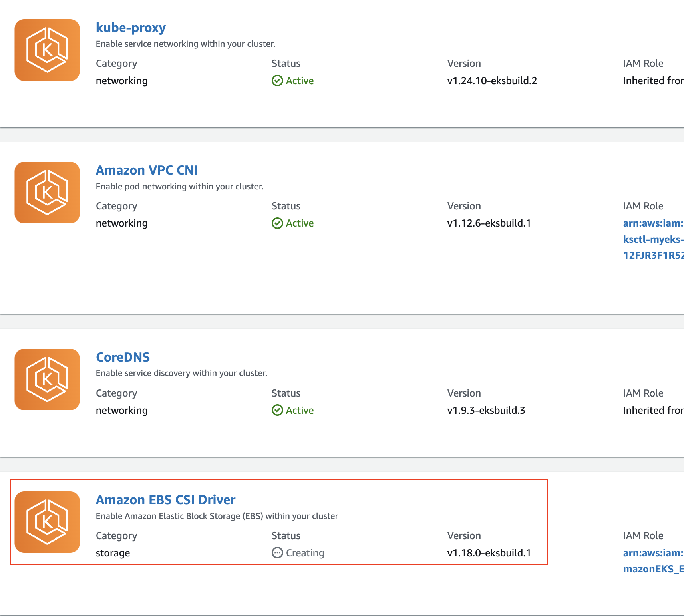Click the kube-proxy add-on icon
This screenshot has width=684, height=616.
(47, 50)
